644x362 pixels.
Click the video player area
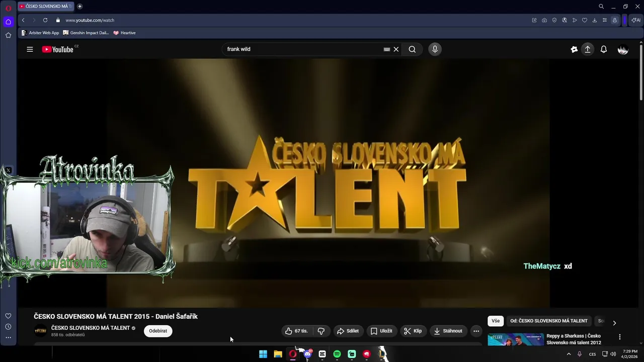pos(328,183)
